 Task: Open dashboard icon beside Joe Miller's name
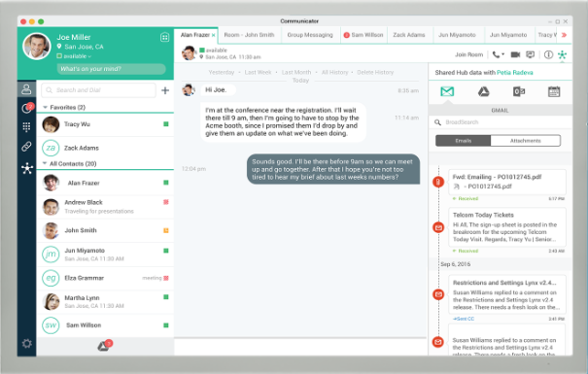click(x=164, y=37)
